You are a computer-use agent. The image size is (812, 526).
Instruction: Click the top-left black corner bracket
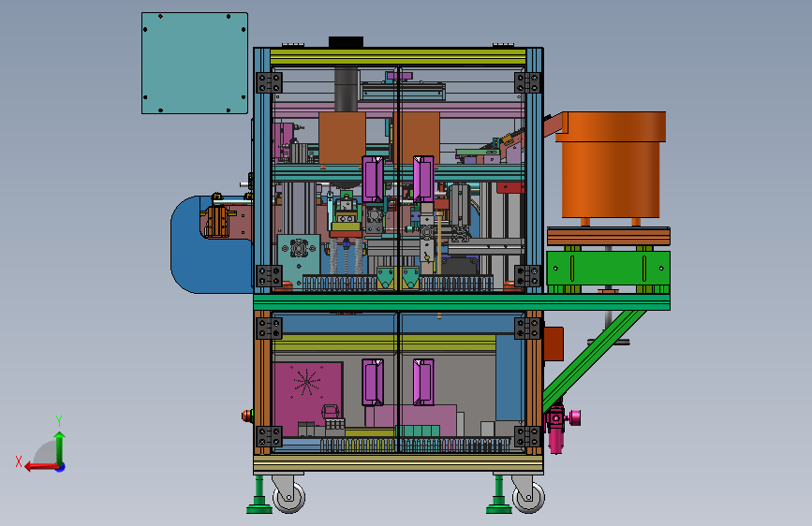click(x=270, y=83)
